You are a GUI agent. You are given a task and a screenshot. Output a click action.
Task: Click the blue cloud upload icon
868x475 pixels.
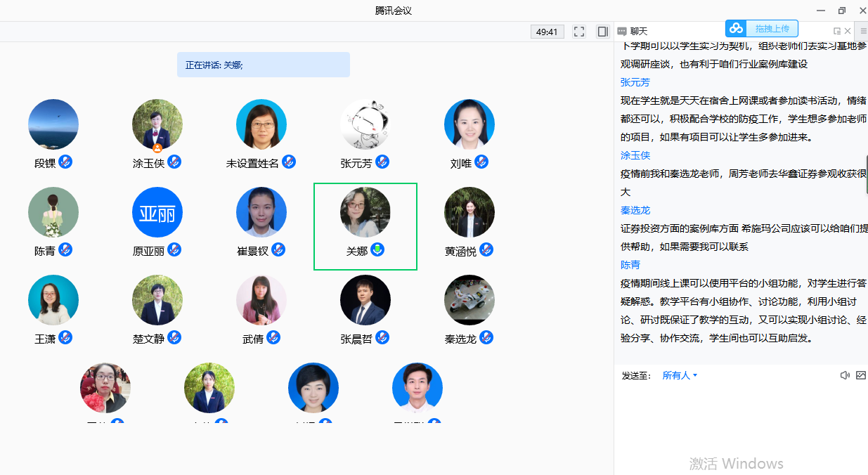[736, 29]
